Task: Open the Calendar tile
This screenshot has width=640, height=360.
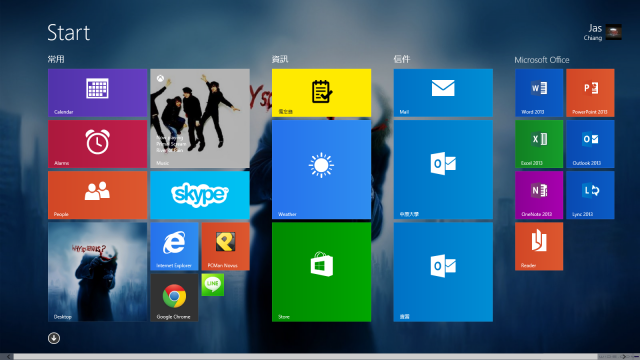Action: tap(98, 93)
